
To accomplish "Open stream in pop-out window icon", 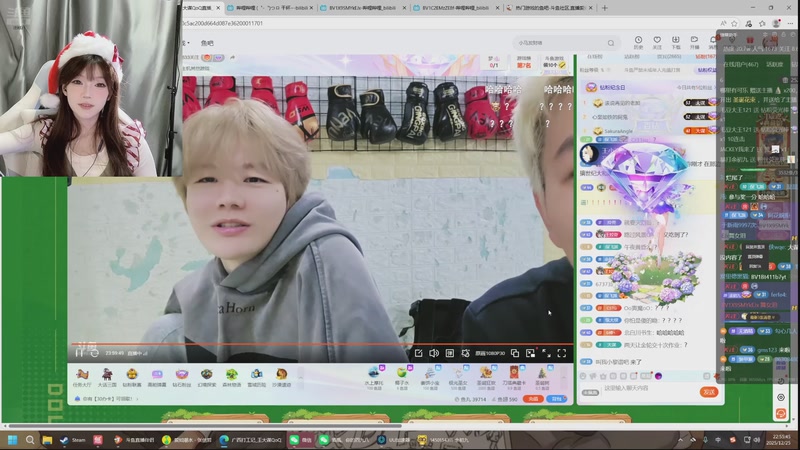I will (x=515, y=353).
